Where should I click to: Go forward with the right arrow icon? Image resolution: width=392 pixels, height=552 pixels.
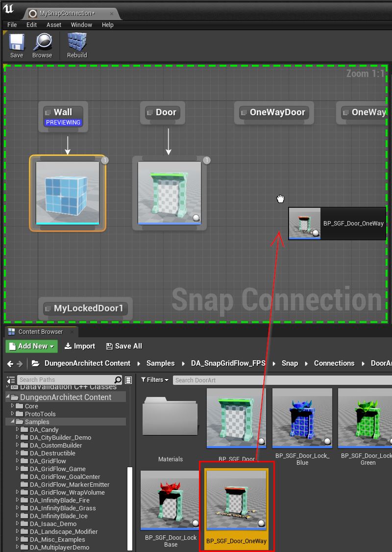pyautogui.click(x=20, y=364)
